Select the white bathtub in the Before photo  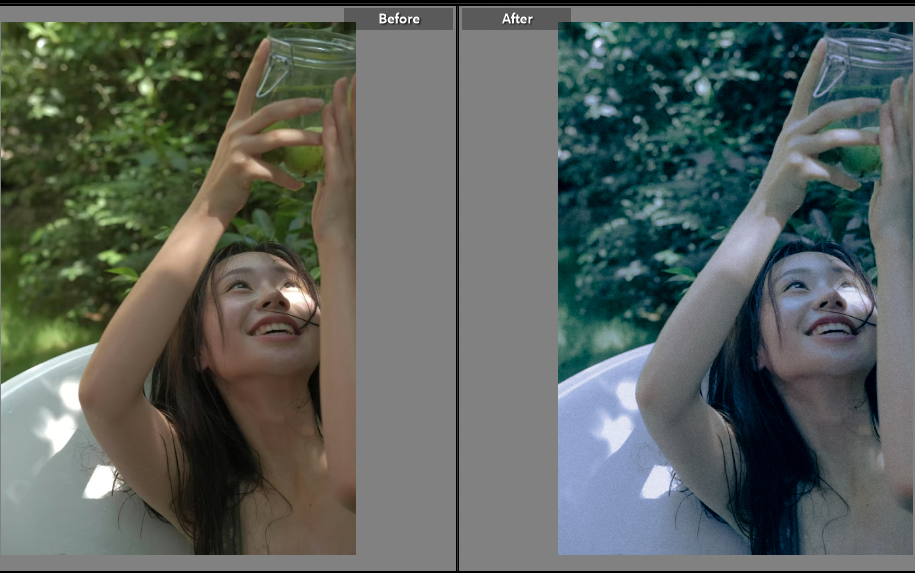click(50, 450)
